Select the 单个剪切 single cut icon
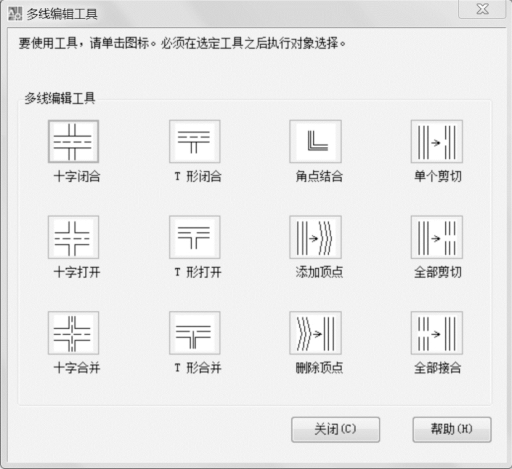 pyautogui.click(x=437, y=142)
